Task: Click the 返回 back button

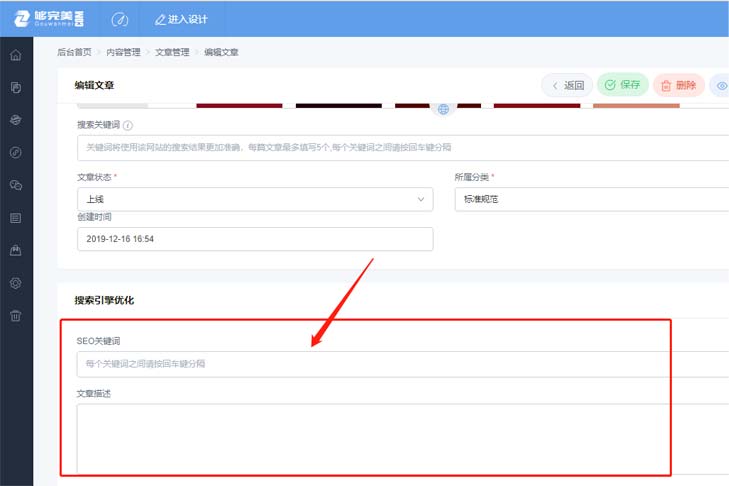Action: (567, 86)
